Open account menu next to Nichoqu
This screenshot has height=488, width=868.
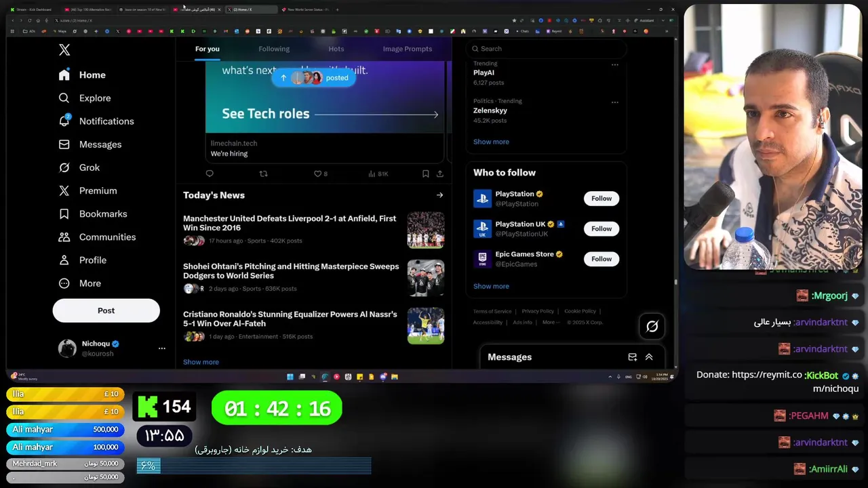coord(161,348)
